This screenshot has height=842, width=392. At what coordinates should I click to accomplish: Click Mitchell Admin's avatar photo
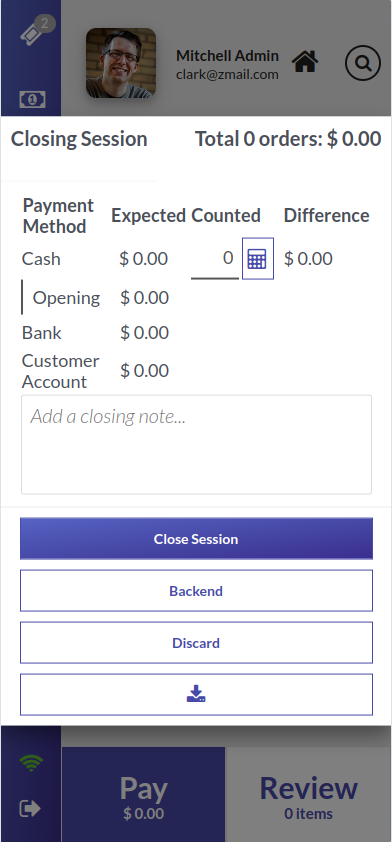tap(121, 63)
